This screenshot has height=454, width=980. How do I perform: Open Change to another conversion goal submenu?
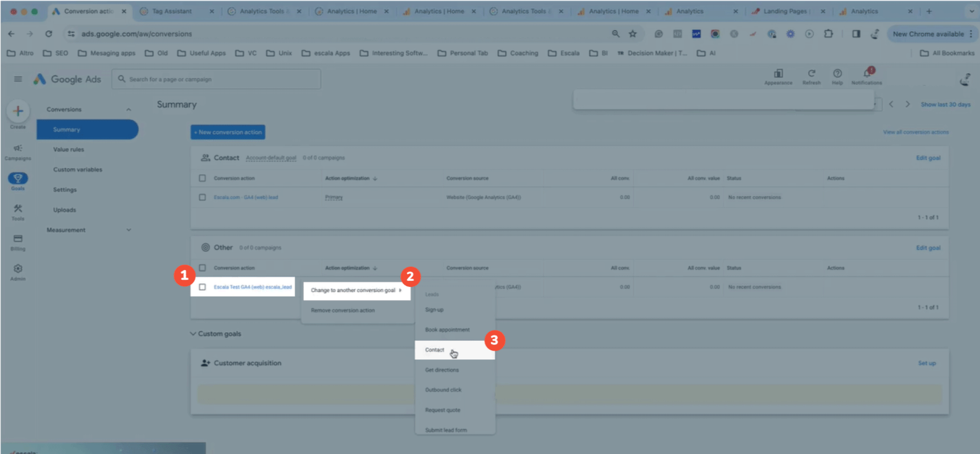[357, 290]
